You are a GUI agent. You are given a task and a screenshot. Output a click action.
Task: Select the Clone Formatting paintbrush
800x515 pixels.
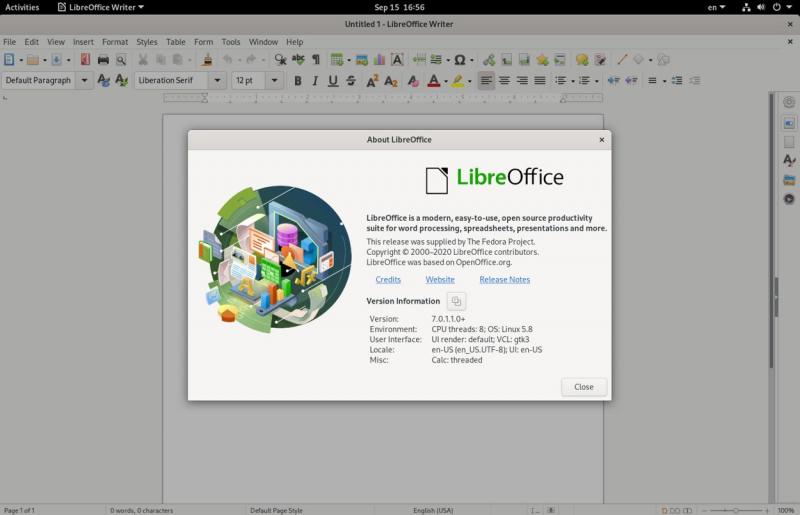(x=207, y=60)
